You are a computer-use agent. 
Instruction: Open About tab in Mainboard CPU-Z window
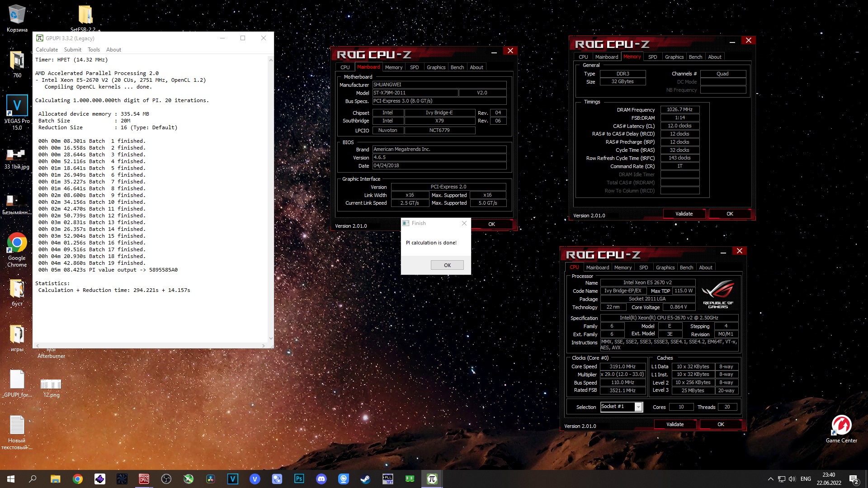coord(476,67)
